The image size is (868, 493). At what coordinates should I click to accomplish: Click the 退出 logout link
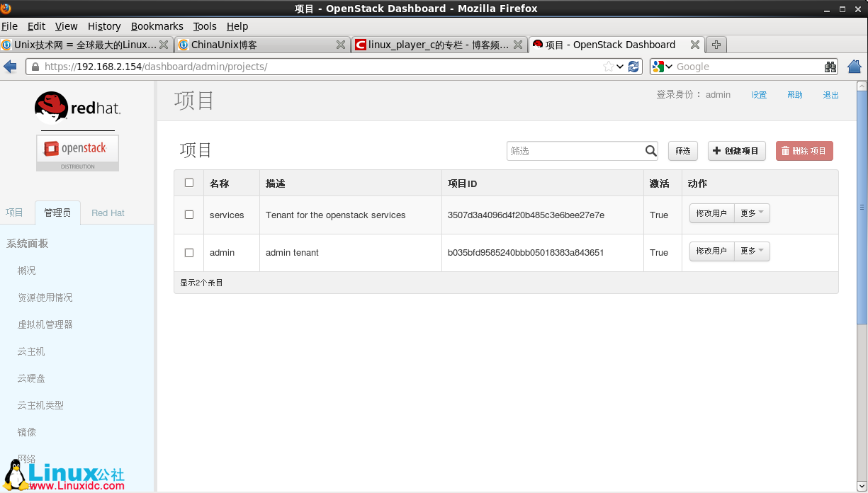point(830,94)
